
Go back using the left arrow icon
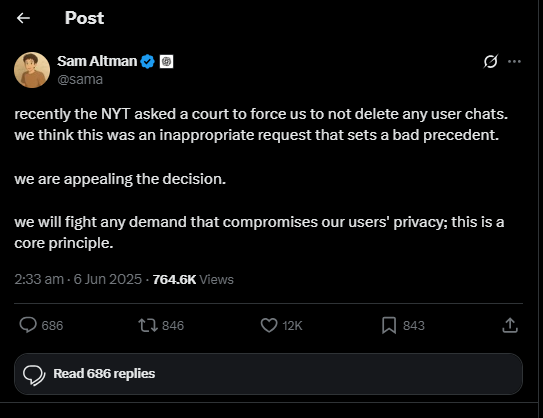[24, 18]
